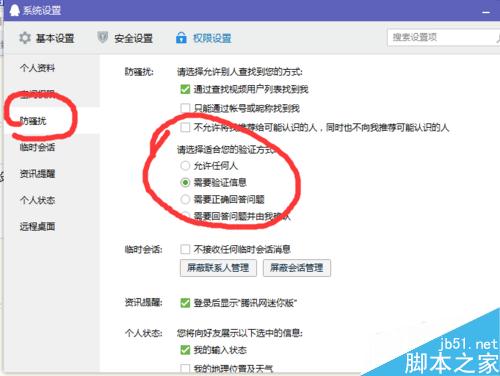The width and height of the screenshot is (500, 376).
Task: Click the 防骚扰: section label
Action: (x=139, y=72)
